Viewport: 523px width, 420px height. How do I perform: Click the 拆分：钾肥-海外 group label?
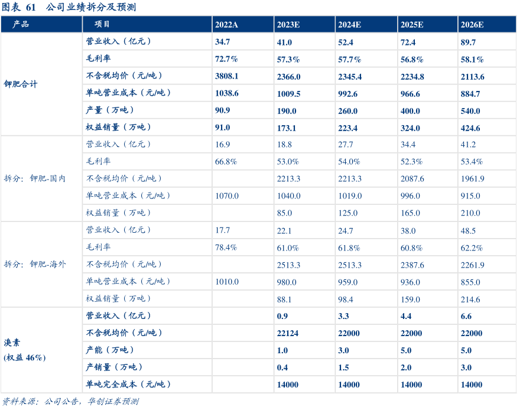35,264
